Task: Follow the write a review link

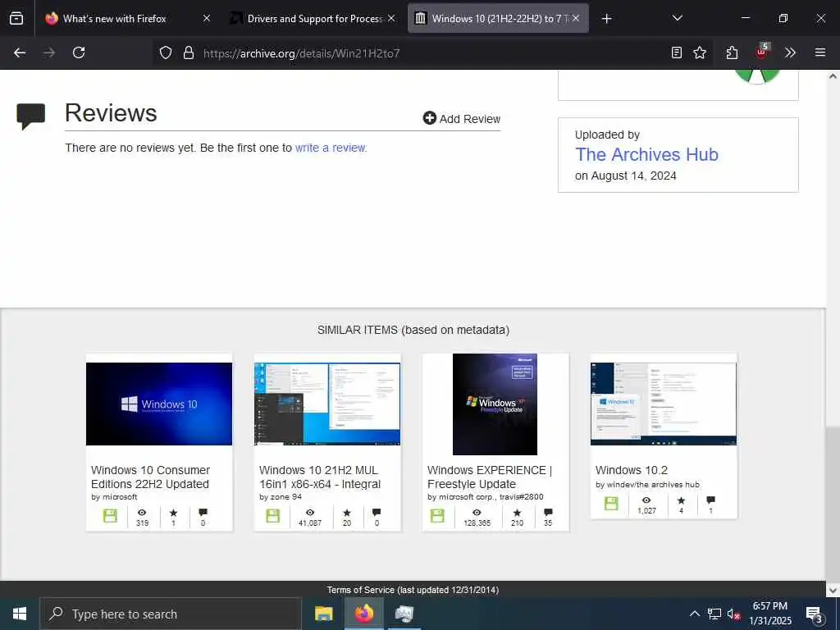Action: [x=331, y=148]
